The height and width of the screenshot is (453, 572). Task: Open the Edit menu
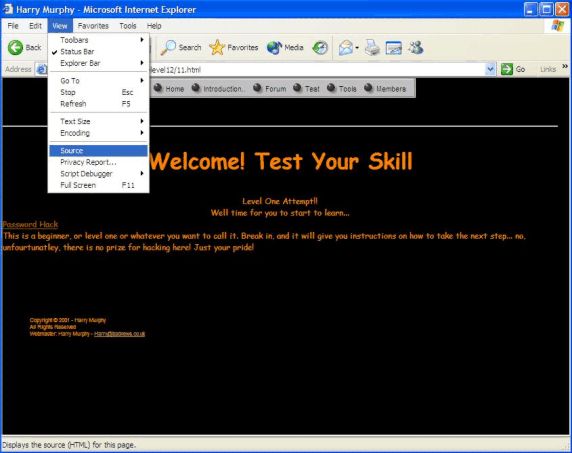click(35, 26)
